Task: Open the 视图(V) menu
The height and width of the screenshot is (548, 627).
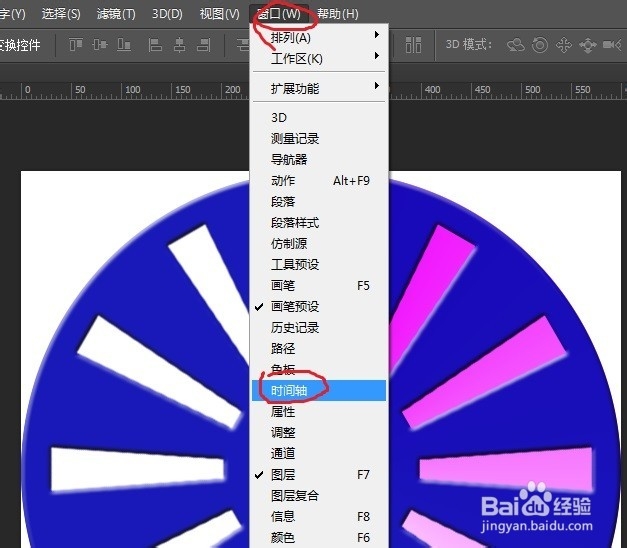Action: pyautogui.click(x=220, y=14)
